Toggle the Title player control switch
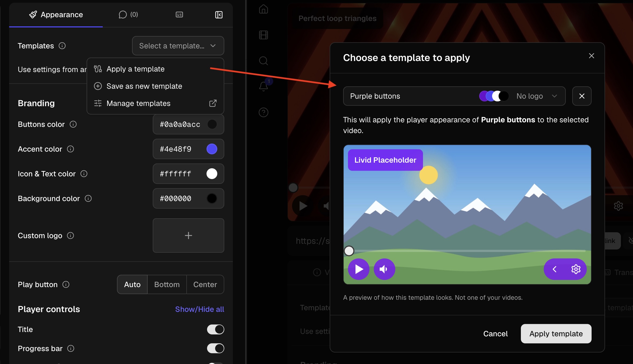Screen dimensions: 633x364 coord(215,329)
